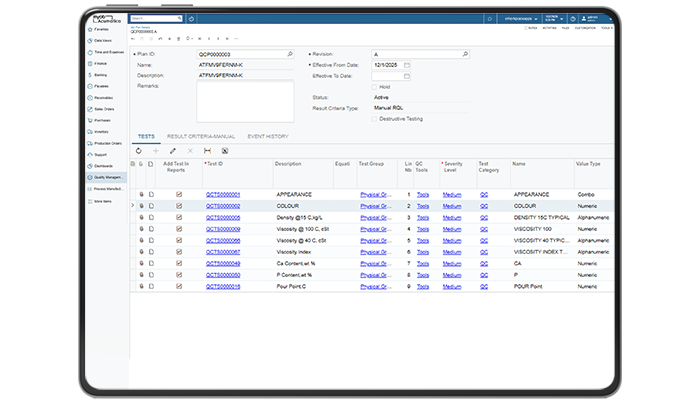Show More Items in sidebar
Viewport: 700px width, 403px height.
coord(102,202)
